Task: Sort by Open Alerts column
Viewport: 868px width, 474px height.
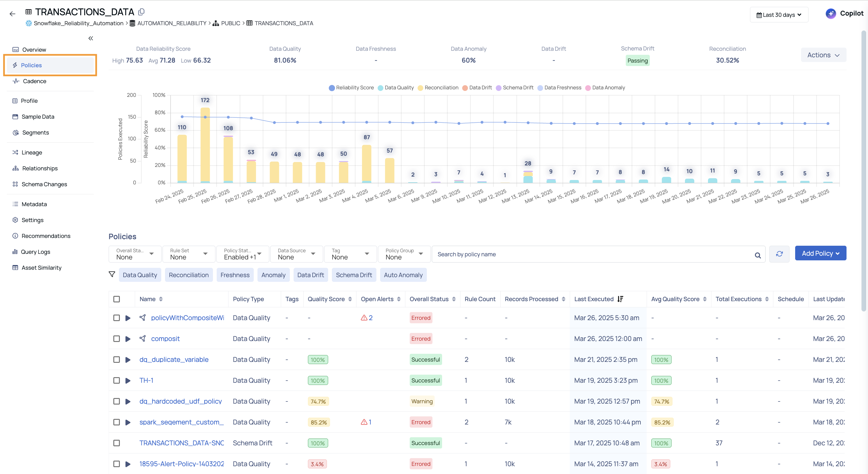Action: (x=399, y=299)
